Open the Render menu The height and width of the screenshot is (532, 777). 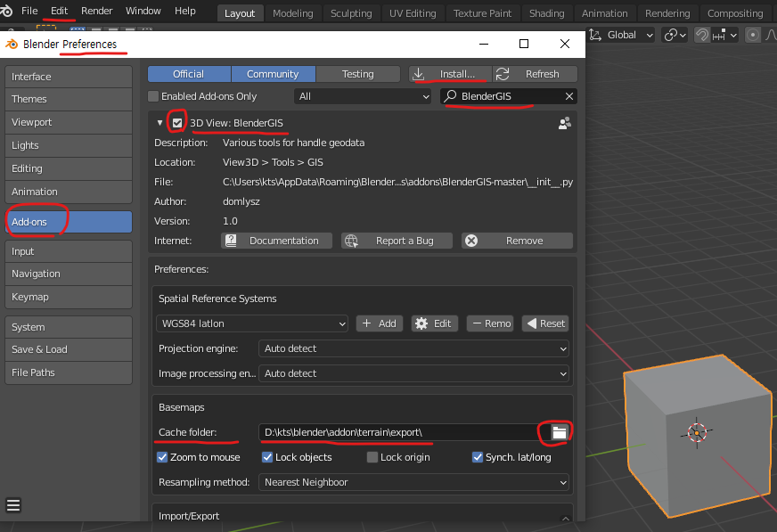[96, 11]
